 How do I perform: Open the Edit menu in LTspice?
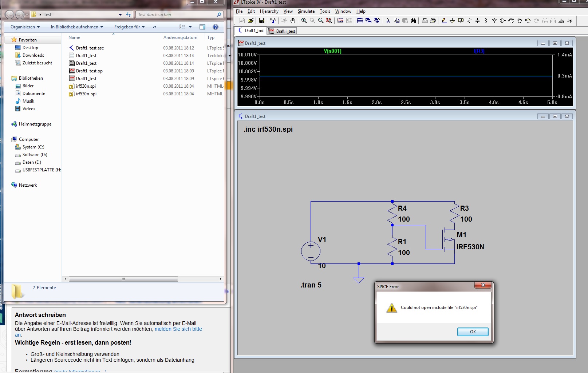click(251, 11)
